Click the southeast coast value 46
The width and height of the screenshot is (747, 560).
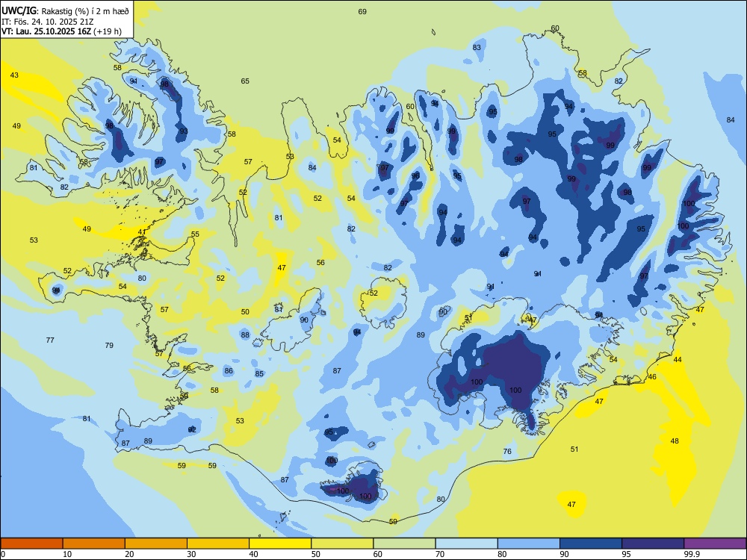tap(652, 376)
